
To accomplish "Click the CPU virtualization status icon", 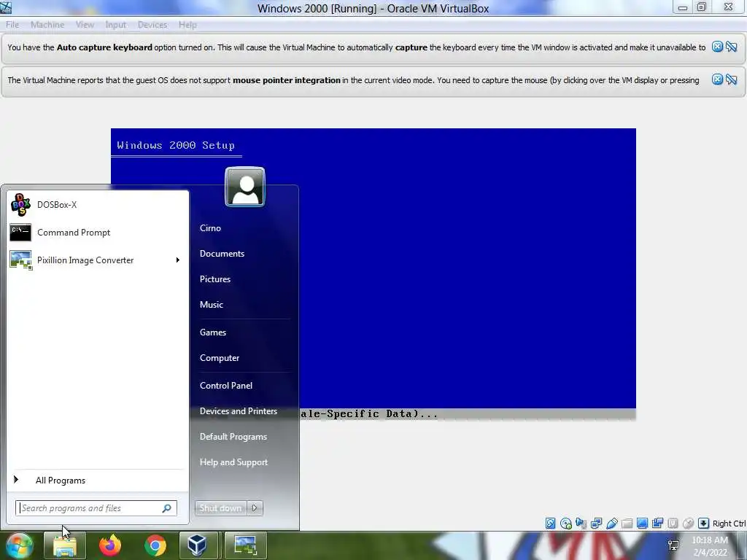I will (x=673, y=524).
